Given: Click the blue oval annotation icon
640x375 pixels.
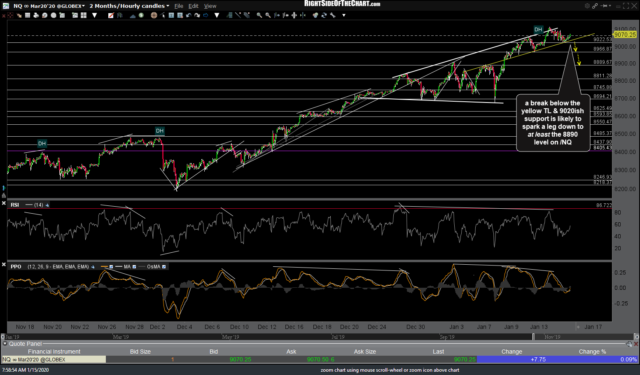Looking at the screenshot, I should [x=205, y=16].
